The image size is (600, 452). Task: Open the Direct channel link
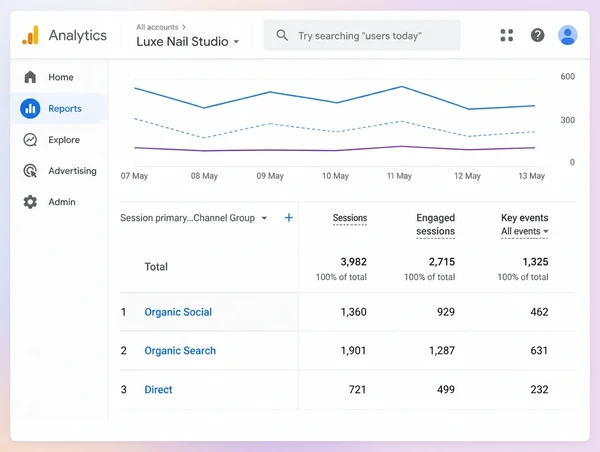coord(158,390)
